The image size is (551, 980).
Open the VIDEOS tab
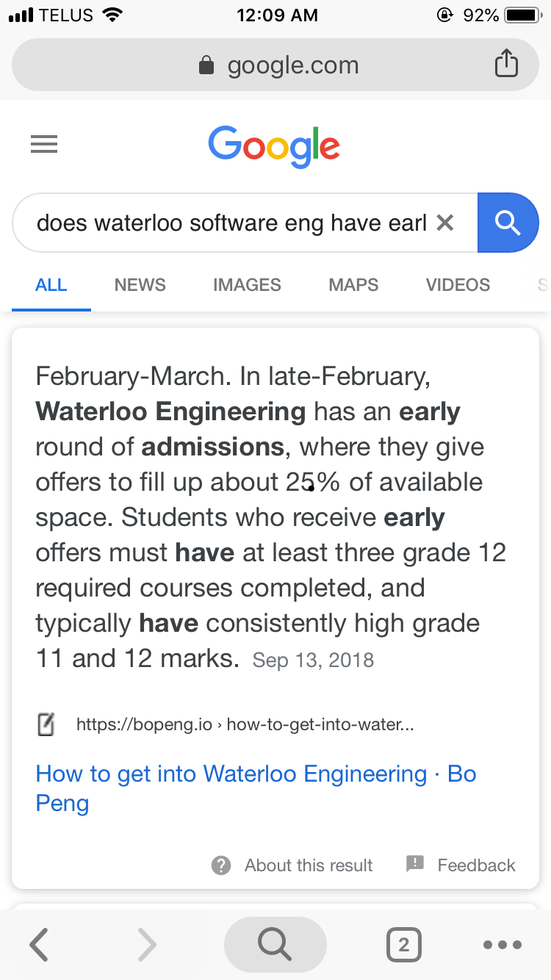458,285
